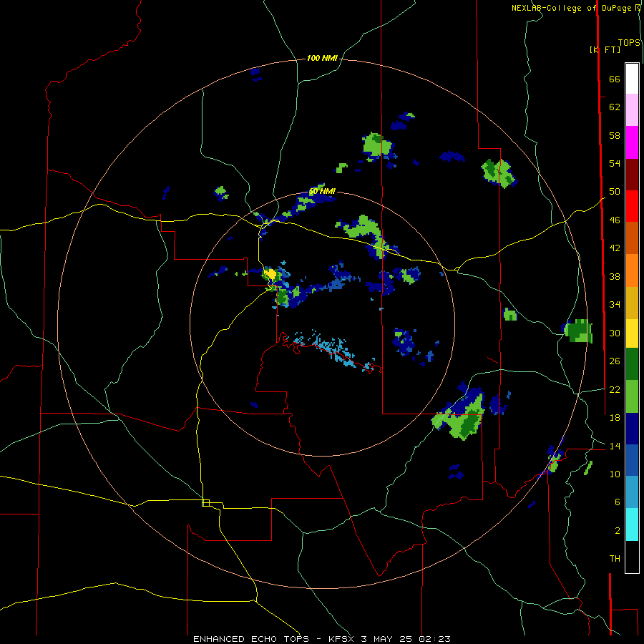
Task: Click the dark green echo at the far east edge
Action: tap(579, 330)
